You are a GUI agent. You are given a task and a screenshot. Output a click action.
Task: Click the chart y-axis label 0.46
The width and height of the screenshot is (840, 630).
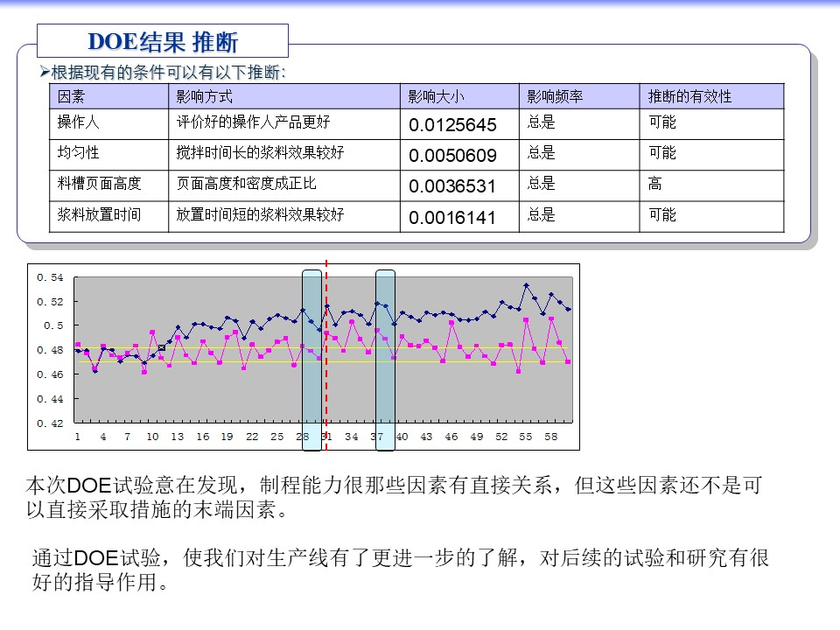tap(50, 374)
